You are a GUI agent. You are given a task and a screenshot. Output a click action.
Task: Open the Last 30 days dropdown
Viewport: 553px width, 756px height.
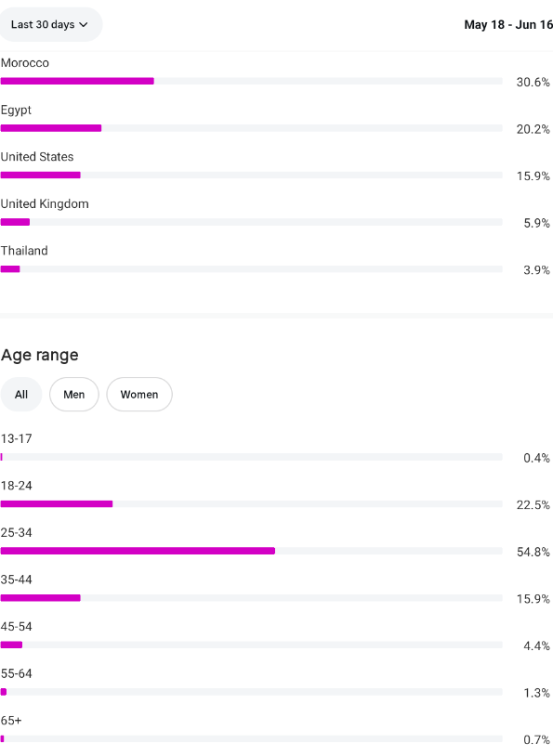50,24
